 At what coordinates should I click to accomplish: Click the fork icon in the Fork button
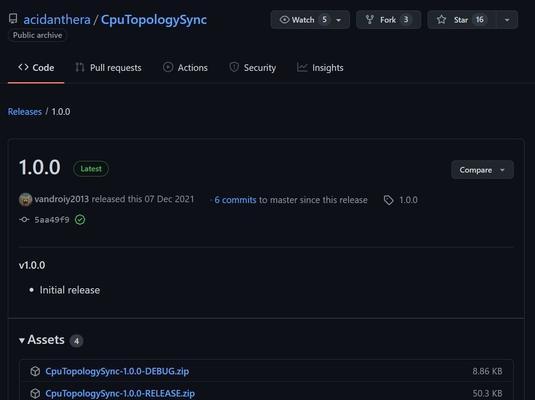click(370, 20)
